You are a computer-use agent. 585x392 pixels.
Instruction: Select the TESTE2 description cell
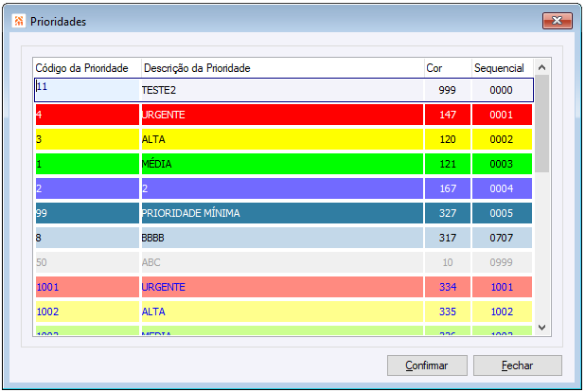282,90
